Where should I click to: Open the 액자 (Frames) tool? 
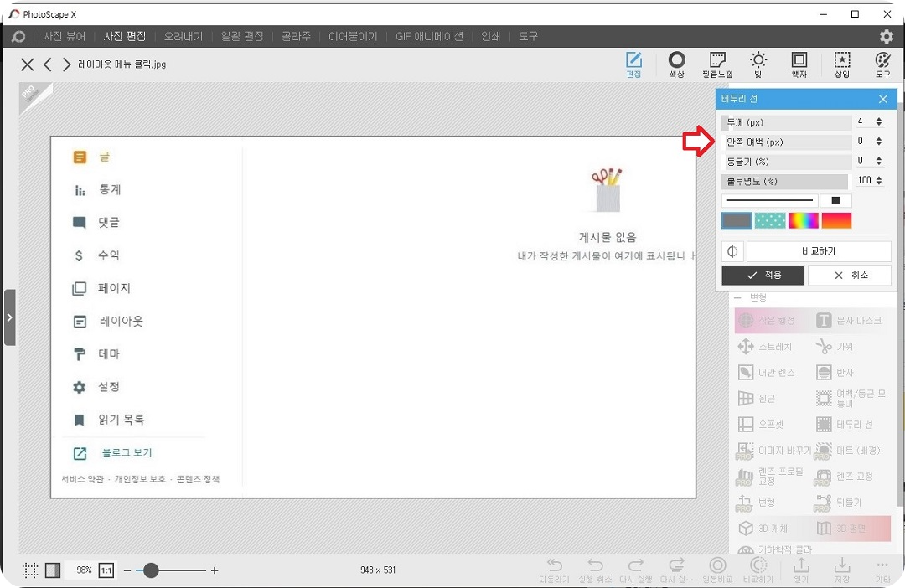[799, 64]
